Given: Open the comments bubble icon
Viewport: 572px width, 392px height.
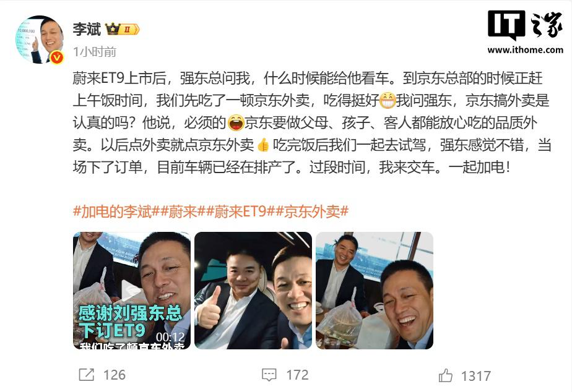Looking at the screenshot, I should 269,375.
